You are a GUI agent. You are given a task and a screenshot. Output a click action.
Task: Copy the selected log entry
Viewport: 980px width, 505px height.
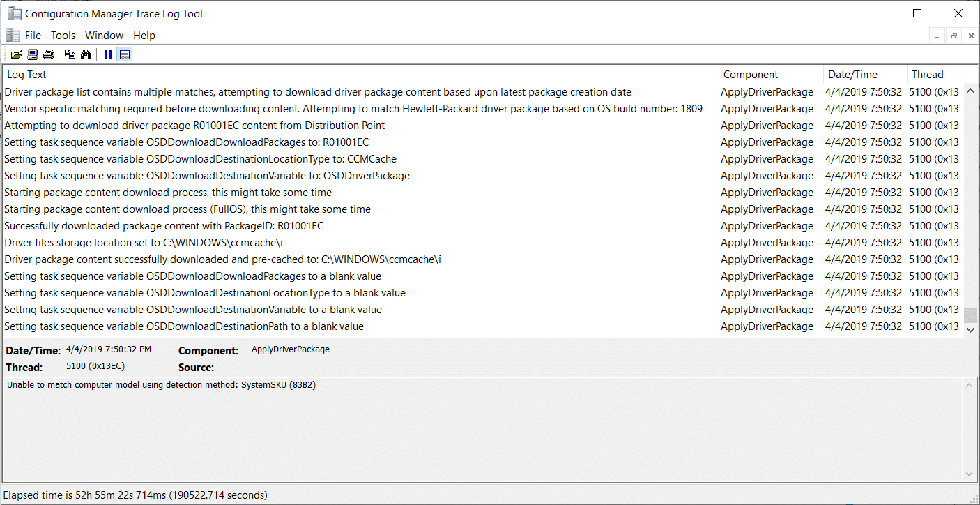coord(69,54)
